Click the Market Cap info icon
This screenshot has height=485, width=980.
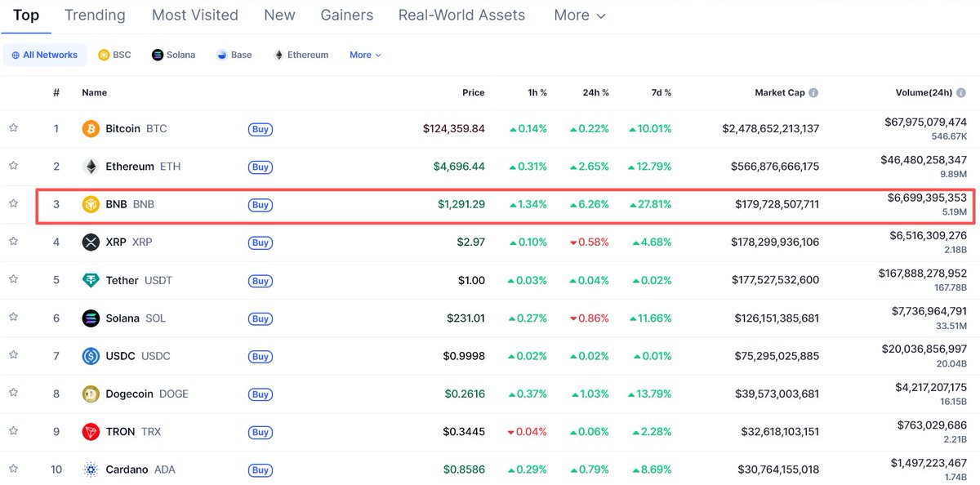[813, 93]
